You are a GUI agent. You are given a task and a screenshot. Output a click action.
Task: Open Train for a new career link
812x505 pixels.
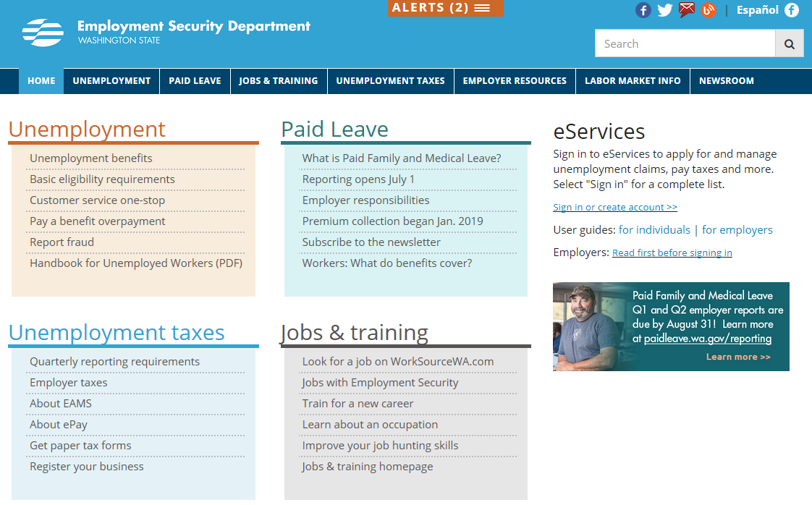[358, 404]
